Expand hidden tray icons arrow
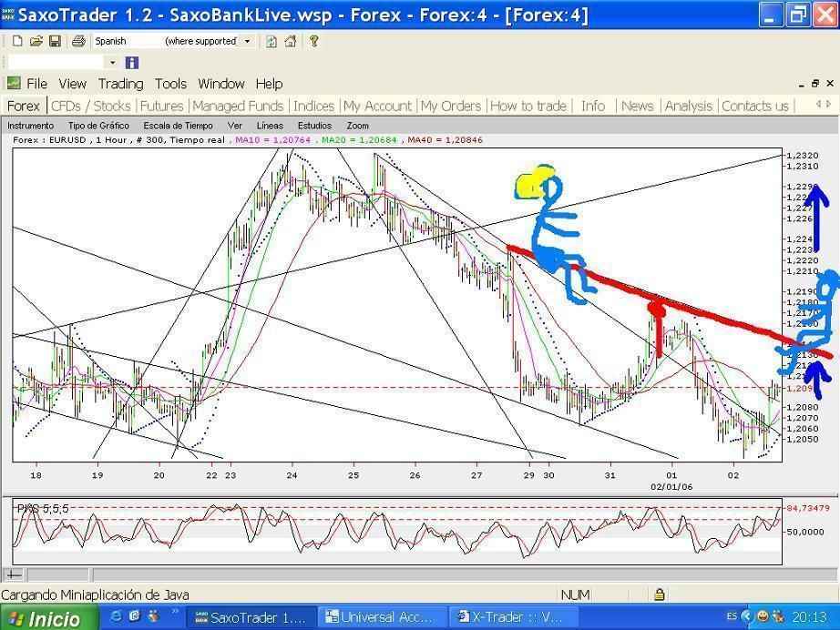This screenshot has height=630, width=840. (747, 616)
